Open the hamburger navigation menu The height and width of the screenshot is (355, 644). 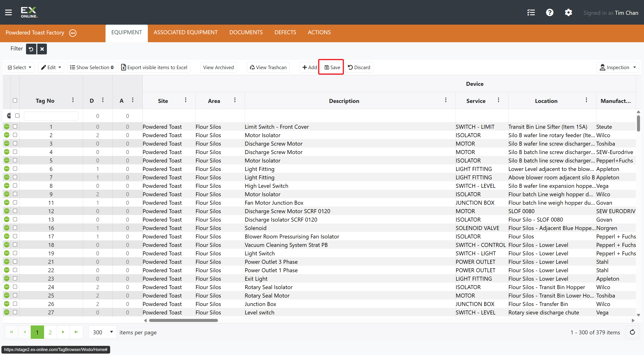pos(8,12)
